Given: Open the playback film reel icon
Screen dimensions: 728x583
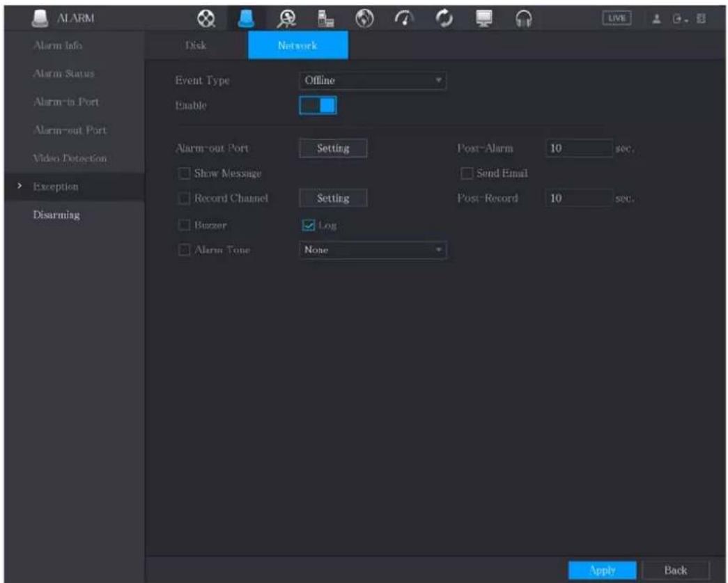Looking at the screenshot, I should [x=206, y=19].
